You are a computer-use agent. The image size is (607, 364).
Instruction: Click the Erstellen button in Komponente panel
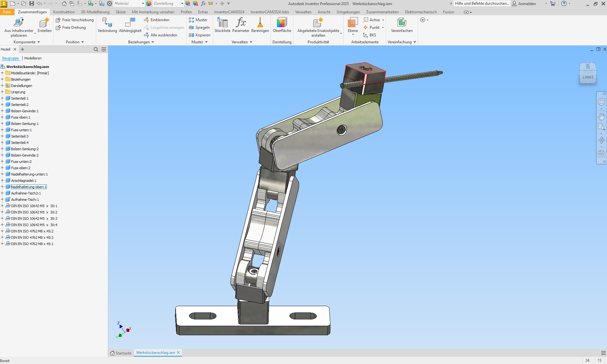pyautogui.click(x=44, y=25)
